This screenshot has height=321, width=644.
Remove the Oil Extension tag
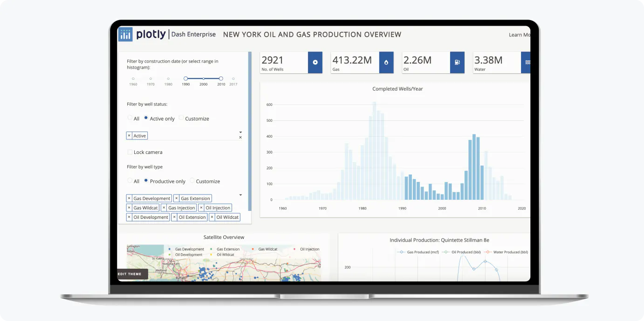tap(174, 217)
